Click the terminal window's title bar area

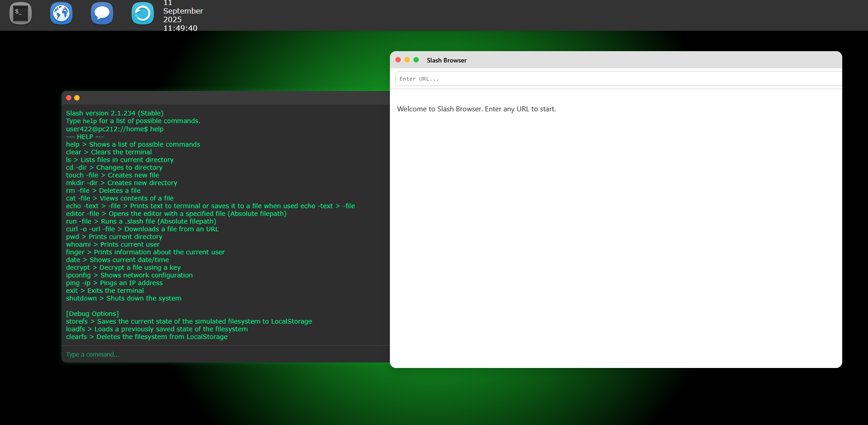pos(226,98)
